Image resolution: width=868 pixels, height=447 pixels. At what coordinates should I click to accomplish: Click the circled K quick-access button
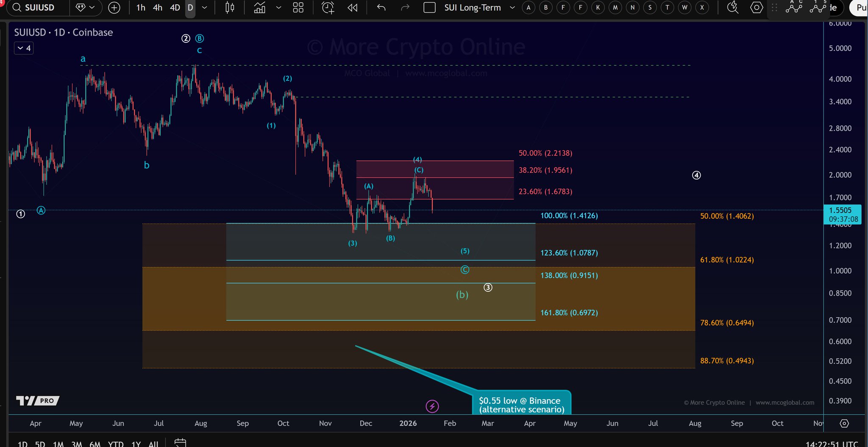598,8
